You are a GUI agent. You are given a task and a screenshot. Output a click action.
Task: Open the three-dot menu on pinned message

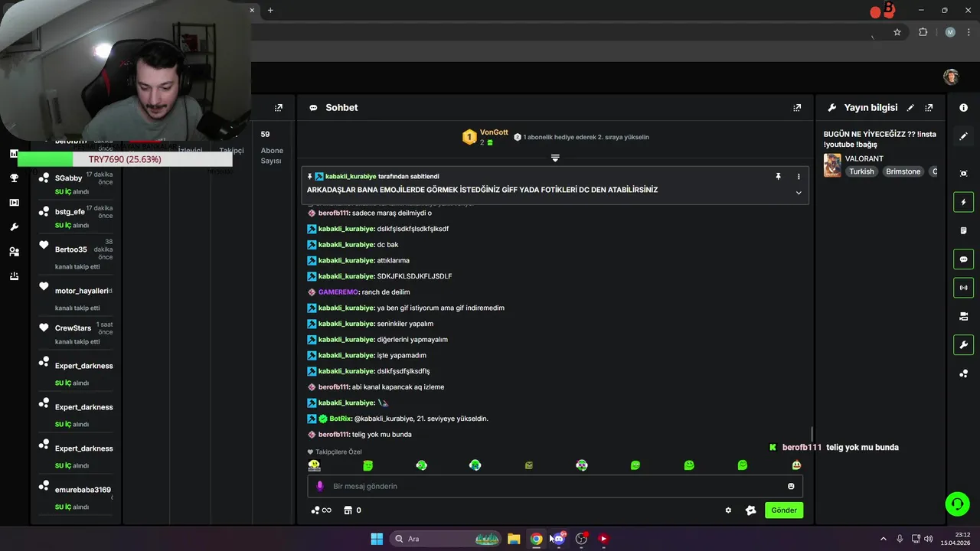[x=799, y=177]
